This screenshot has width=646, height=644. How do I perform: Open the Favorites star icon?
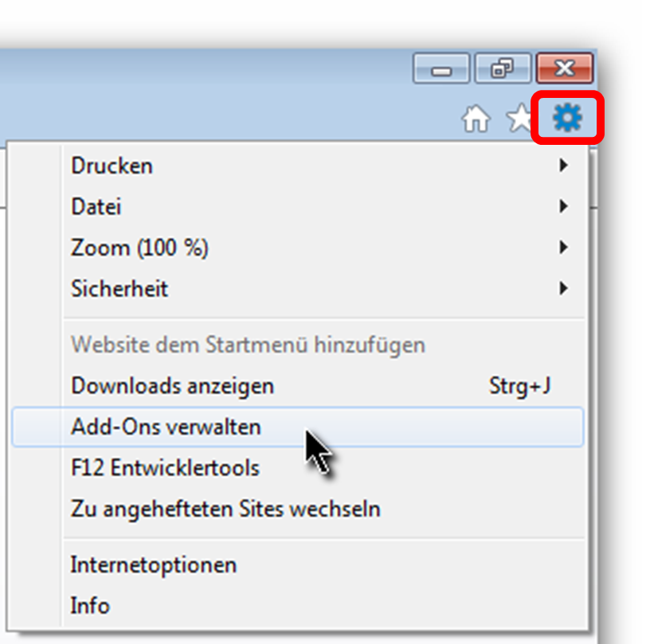coord(519,118)
